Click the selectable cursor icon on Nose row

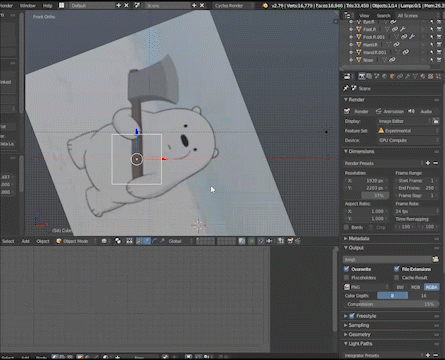pyautogui.click(x=432, y=60)
